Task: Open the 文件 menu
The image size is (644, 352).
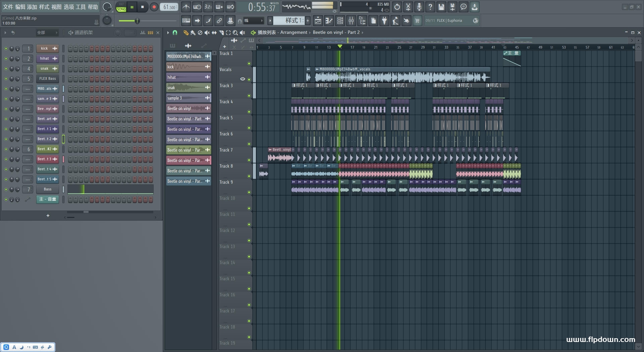Action: pos(8,7)
